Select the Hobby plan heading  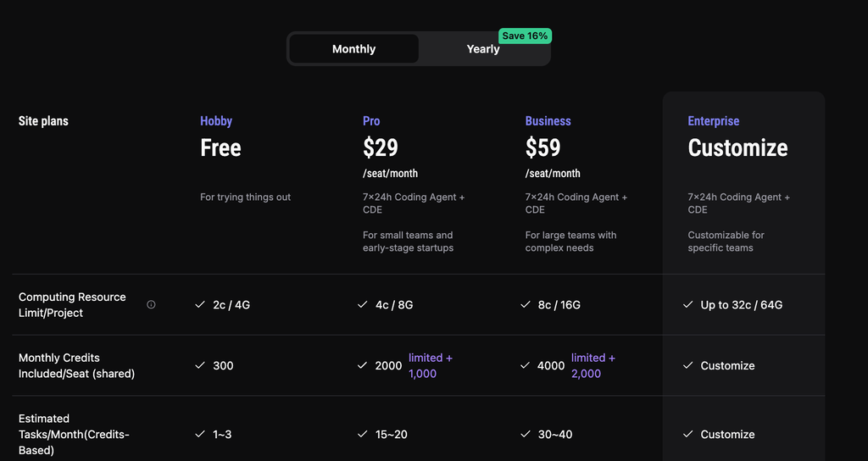coord(216,120)
